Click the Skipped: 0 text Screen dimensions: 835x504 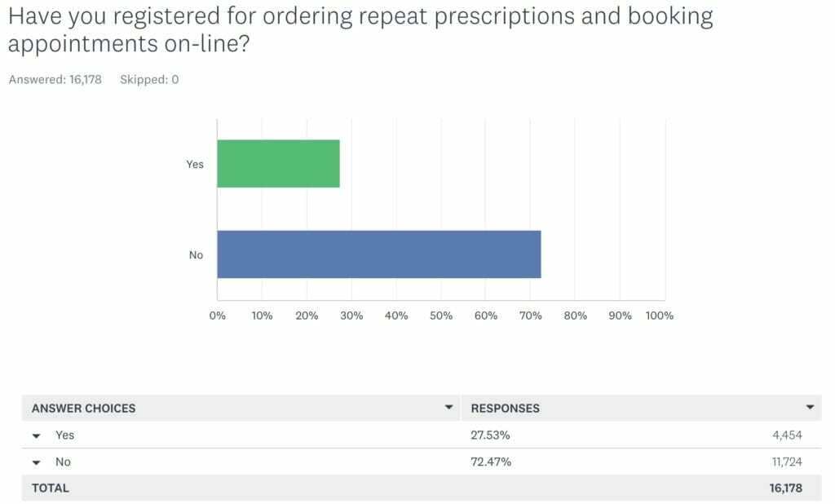(x=149, y=80)
